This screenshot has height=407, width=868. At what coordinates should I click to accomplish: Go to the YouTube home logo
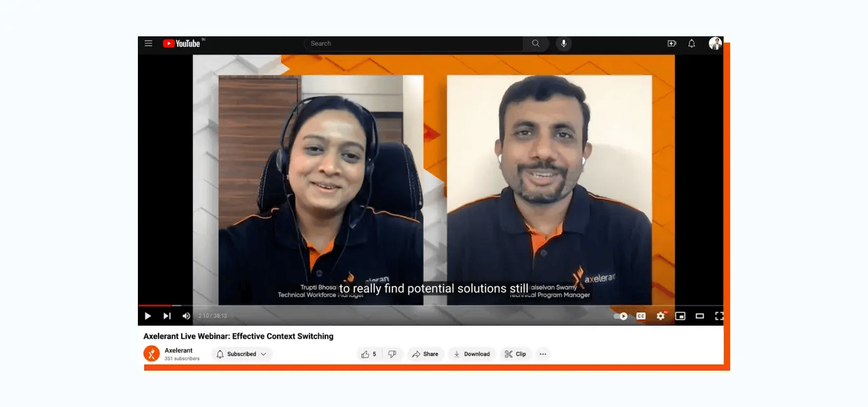tap(182, 43)
